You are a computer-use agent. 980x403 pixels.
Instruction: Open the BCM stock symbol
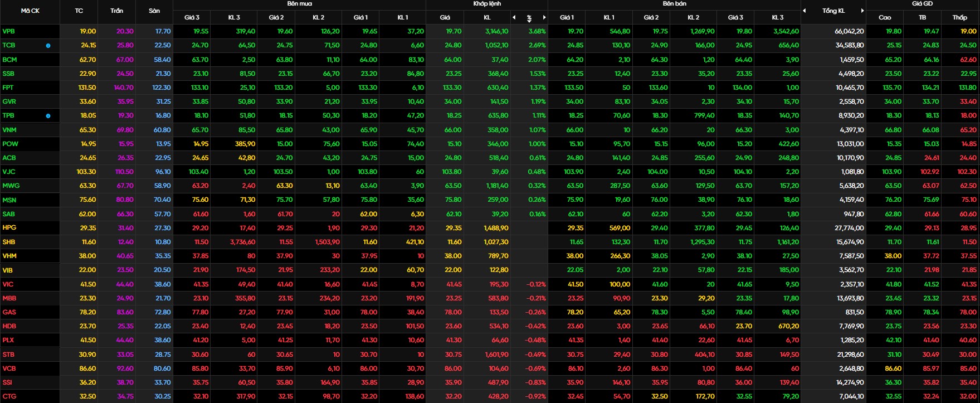click(x=9, y=60)
